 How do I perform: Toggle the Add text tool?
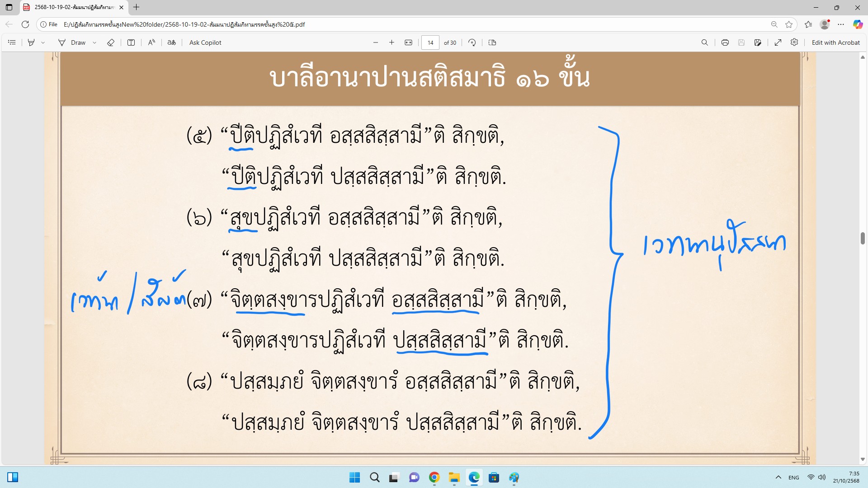[131, 42]
